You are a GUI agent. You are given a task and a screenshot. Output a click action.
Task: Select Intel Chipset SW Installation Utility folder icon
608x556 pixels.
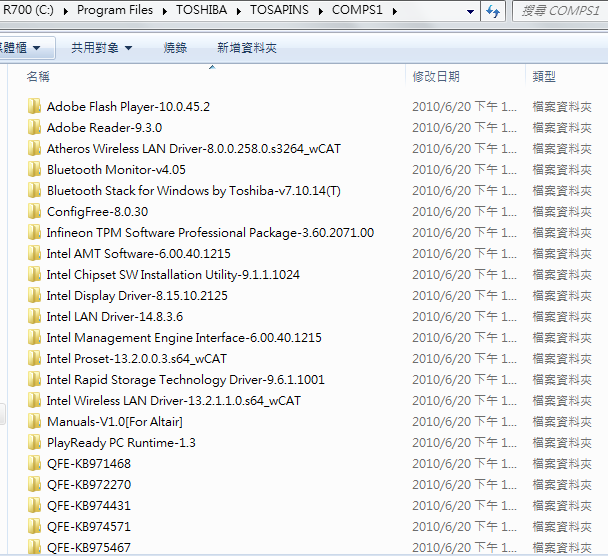click(35, 275)
